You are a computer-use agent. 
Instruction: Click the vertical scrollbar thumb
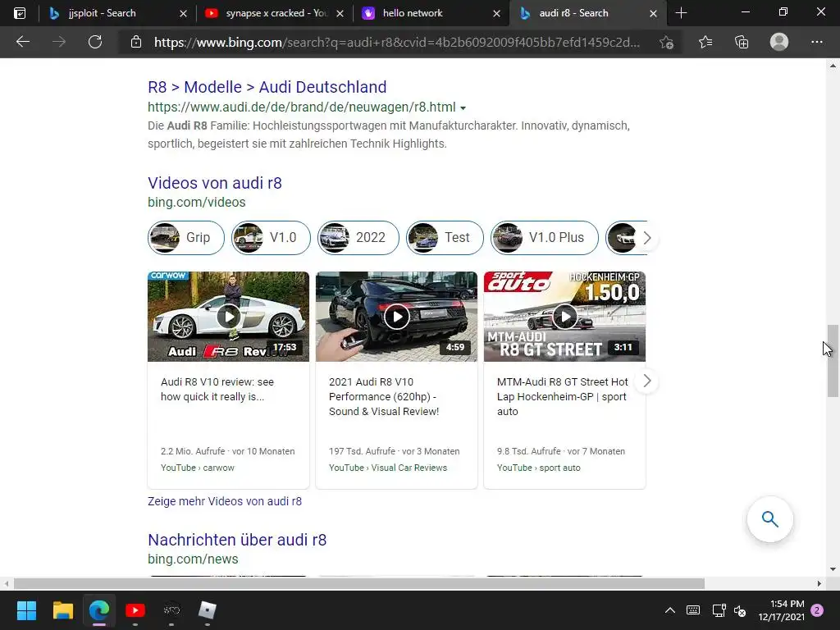(x=833, y=361)
